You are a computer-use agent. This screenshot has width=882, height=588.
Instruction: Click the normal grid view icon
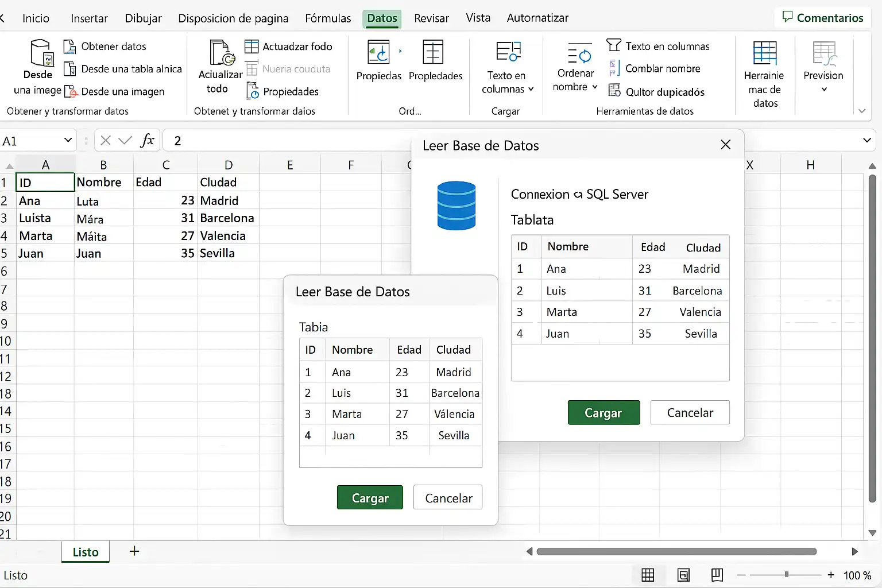[x=648, y=575]
